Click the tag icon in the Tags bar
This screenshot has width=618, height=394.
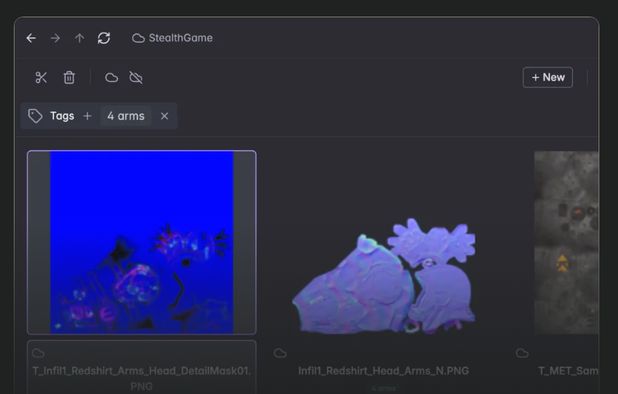[x=35, y=116]
